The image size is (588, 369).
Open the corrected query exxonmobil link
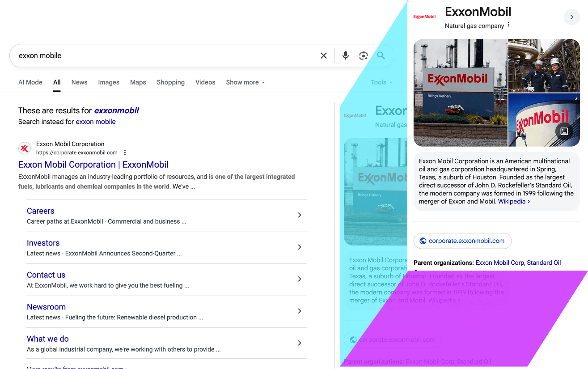[116, 110]
